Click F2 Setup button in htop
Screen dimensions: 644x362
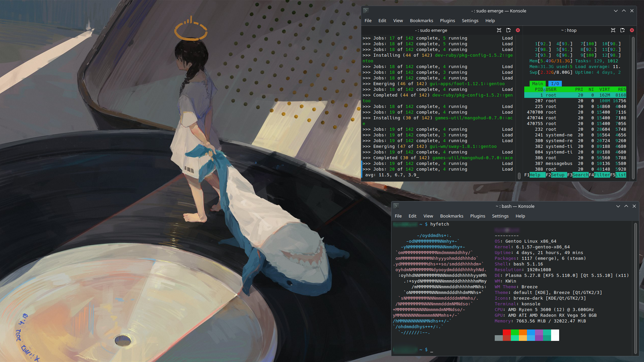(x=557, y=175)
